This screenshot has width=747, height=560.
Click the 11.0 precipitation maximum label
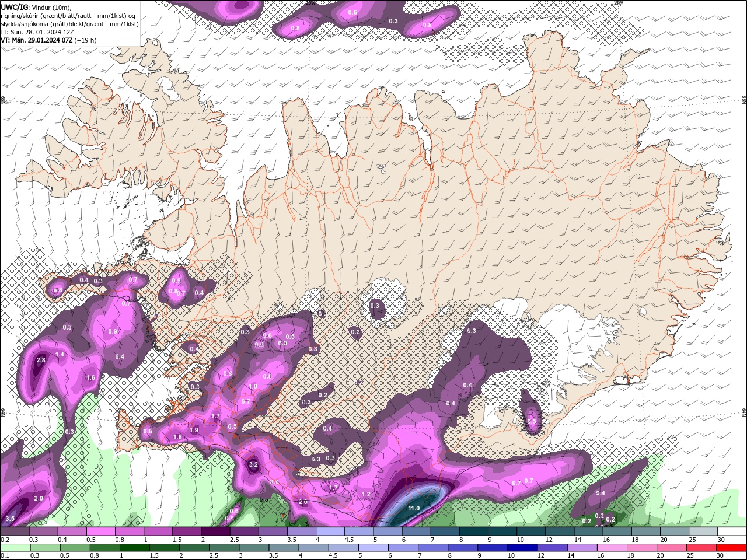tap(414, 508)
